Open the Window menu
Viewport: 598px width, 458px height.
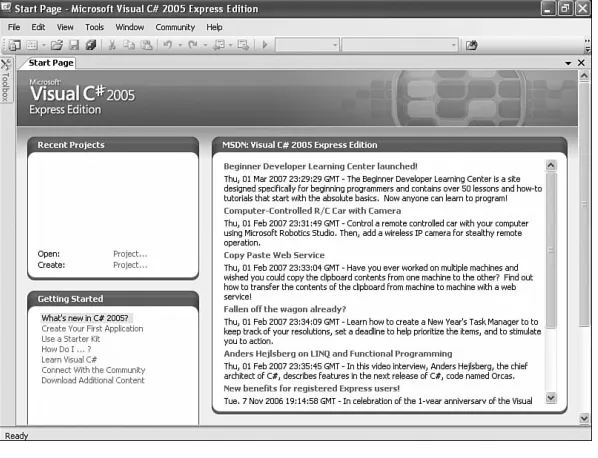130,27
